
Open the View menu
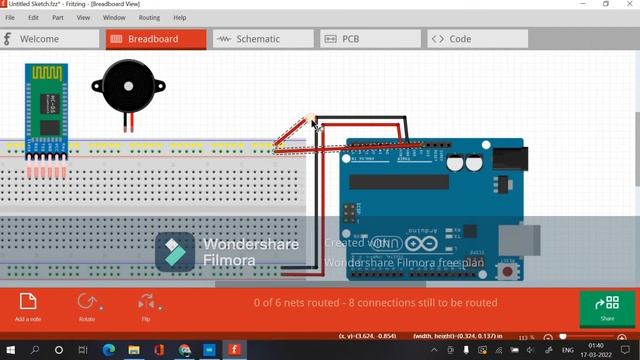[x=83, y=18]
